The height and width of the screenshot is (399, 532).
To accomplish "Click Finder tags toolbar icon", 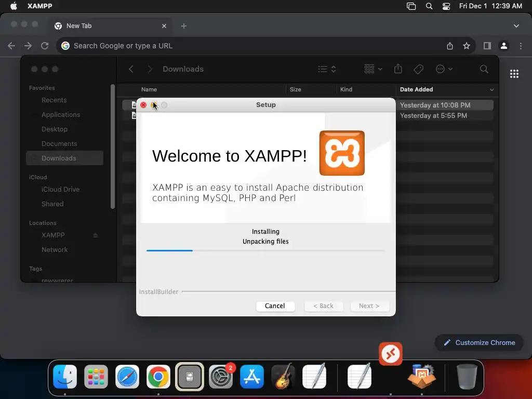I will coord(419,69).
